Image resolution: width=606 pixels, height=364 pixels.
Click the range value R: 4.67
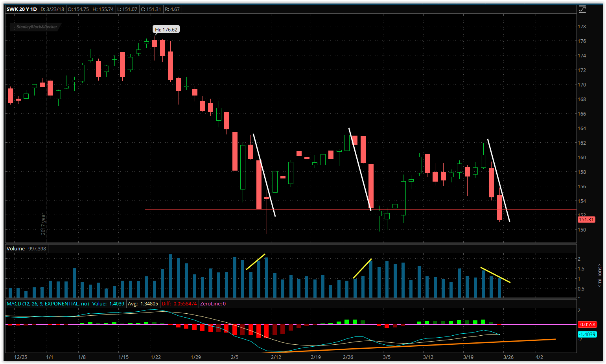(x=172, y=9)
